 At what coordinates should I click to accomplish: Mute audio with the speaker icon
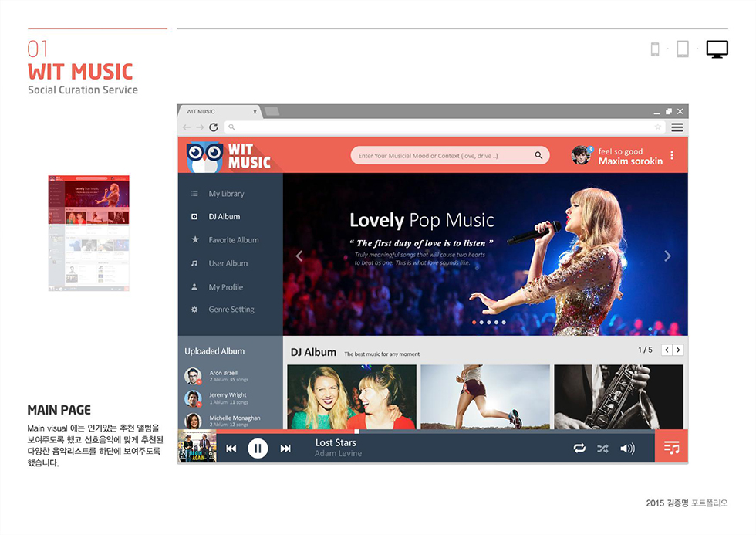pos(628,447)
